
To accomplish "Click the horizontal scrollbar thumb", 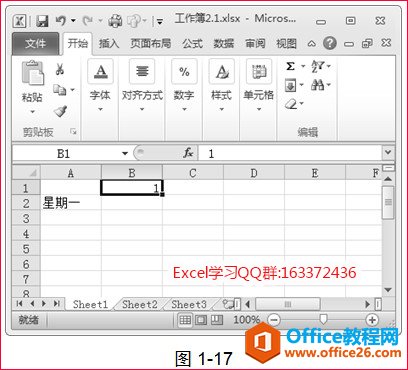I will pos(288,304).
